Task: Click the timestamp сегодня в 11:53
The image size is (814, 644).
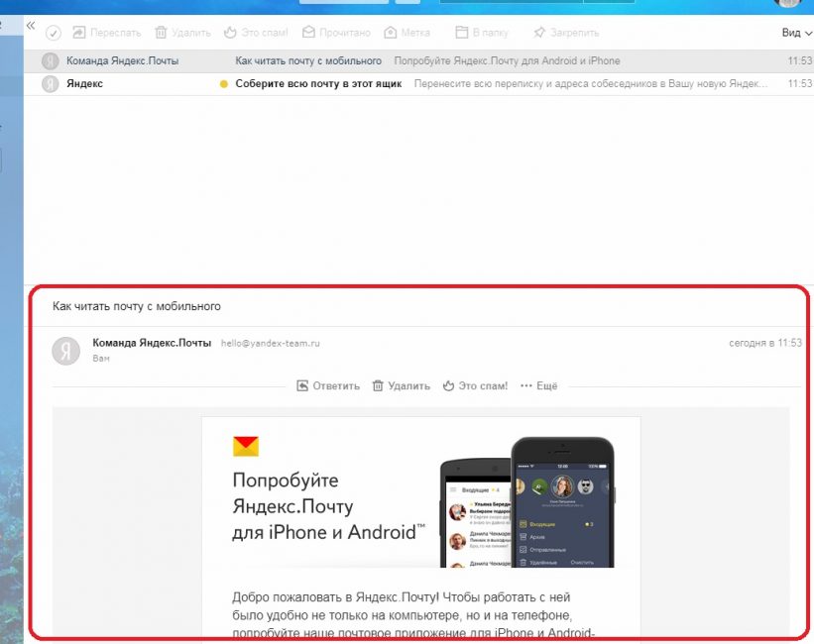Action: (765, 343)
